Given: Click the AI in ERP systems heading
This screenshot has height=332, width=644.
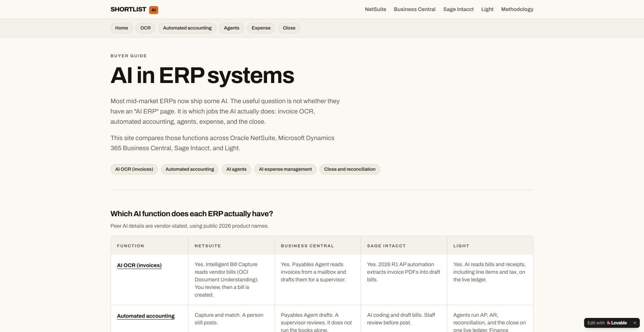Looking at the screenshot, I should [x=202, y=75].
